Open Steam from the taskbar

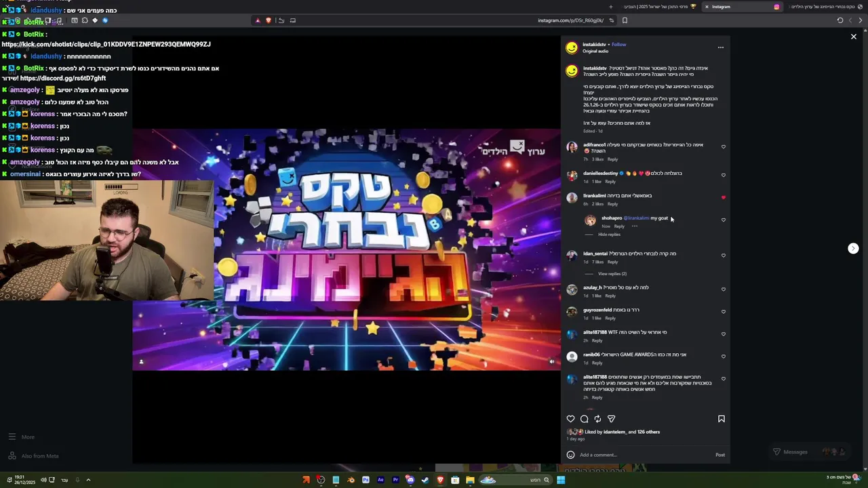click(x=425, y=481)
